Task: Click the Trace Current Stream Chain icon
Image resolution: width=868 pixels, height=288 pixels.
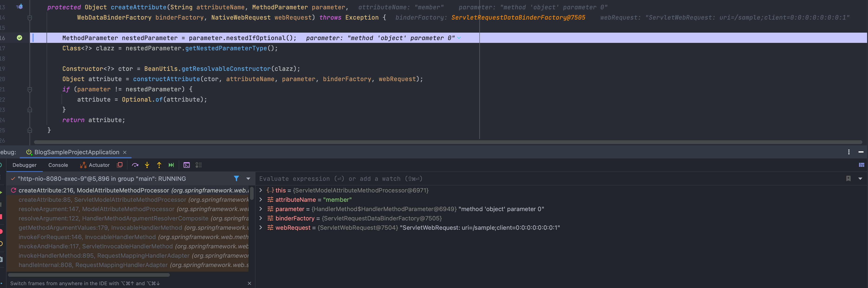Action: coord(199,165)
